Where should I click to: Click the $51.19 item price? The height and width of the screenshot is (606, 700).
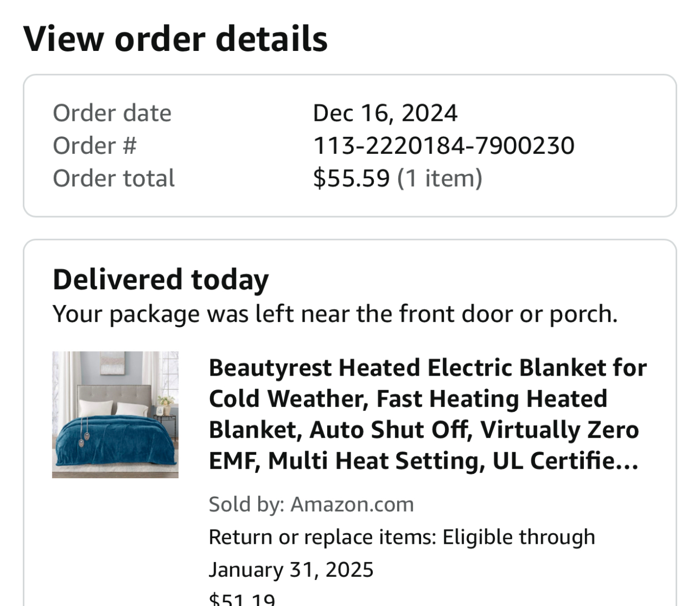pos(242,600)
